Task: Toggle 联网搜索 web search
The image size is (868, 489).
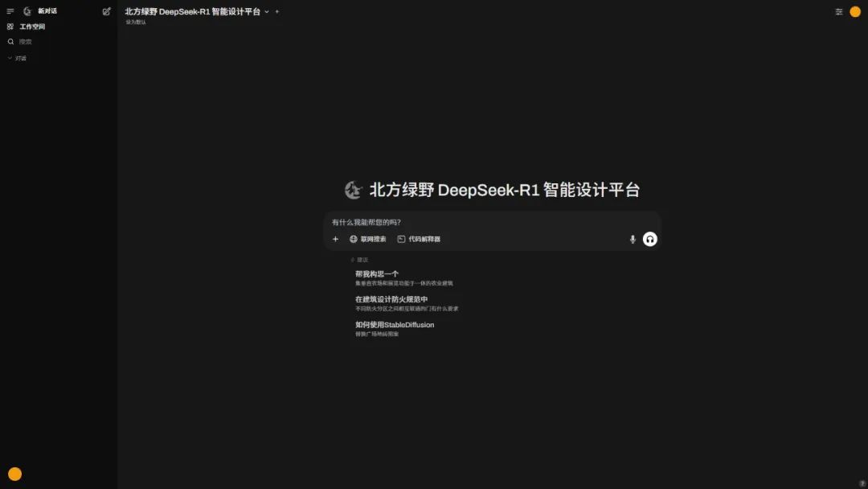Action: pos(368,239)
